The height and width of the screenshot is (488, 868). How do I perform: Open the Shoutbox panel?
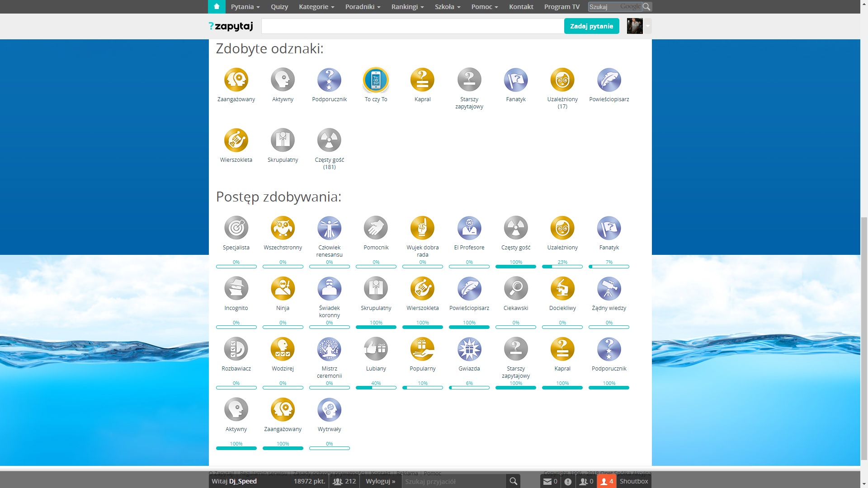point(633,481)
